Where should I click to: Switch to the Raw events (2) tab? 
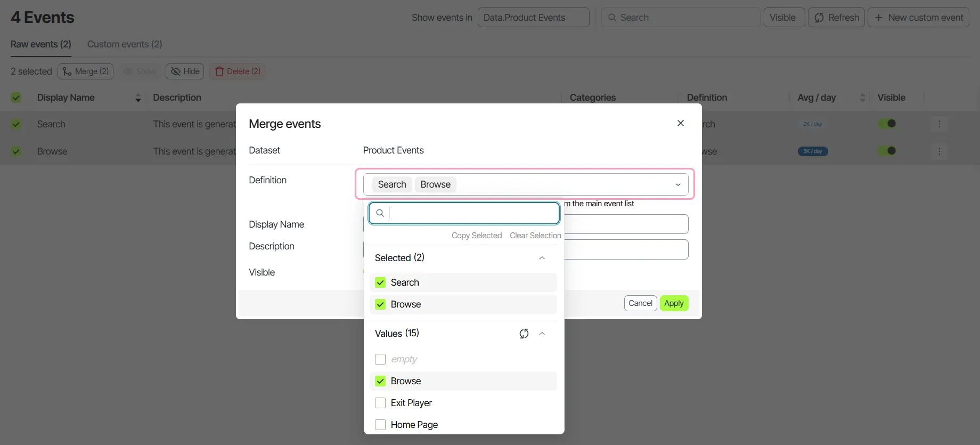[41, 44]
